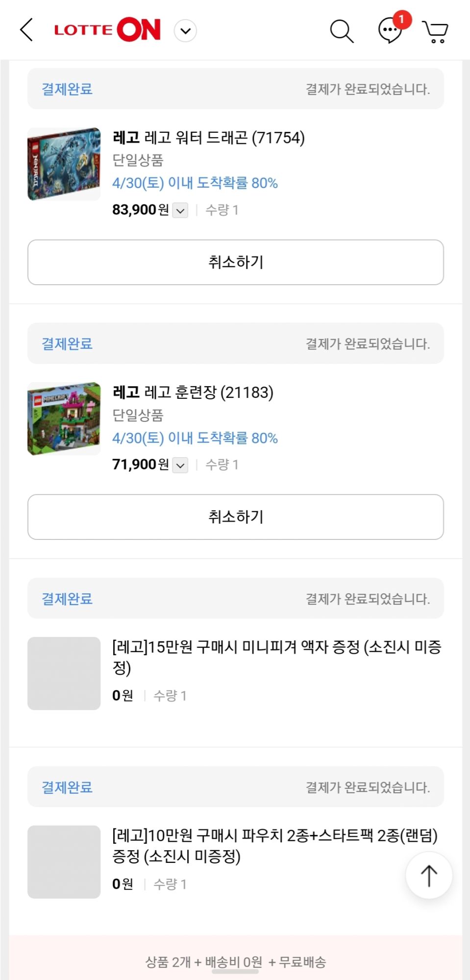Viewport: 470px width, 980px height.
Task: Open chat messages with notification badge
Action: tap(391, 30)
